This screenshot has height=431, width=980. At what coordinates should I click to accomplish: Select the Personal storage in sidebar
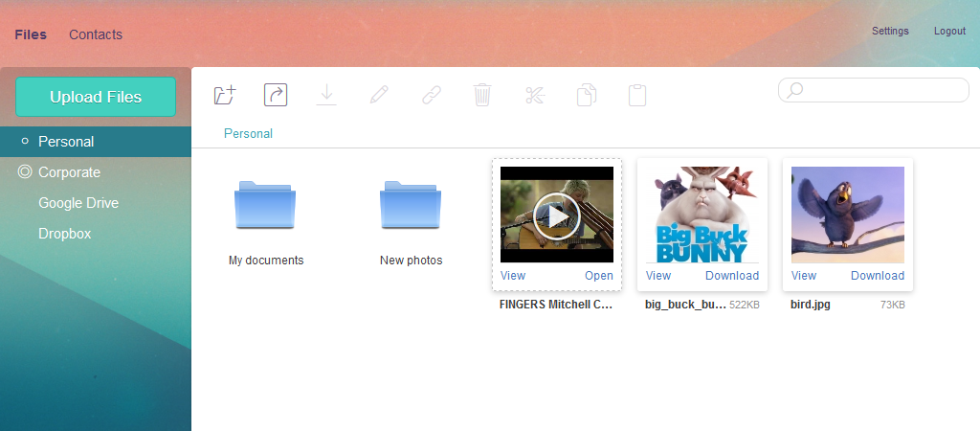pyautogui.click(x=66, y=142)
